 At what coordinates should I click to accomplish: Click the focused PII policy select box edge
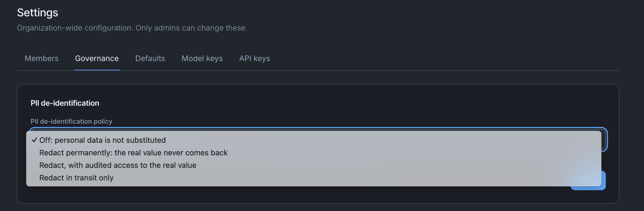pos(604,140)
